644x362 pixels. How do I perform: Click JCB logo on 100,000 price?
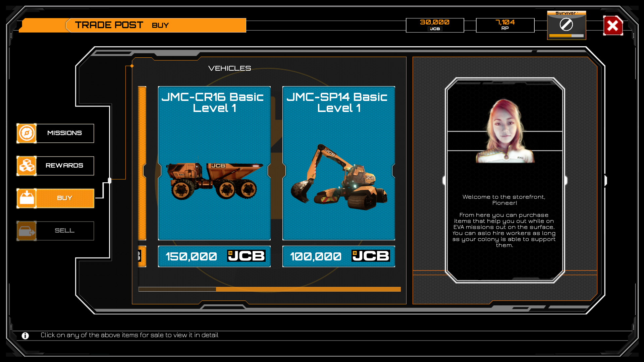point(371,256)
